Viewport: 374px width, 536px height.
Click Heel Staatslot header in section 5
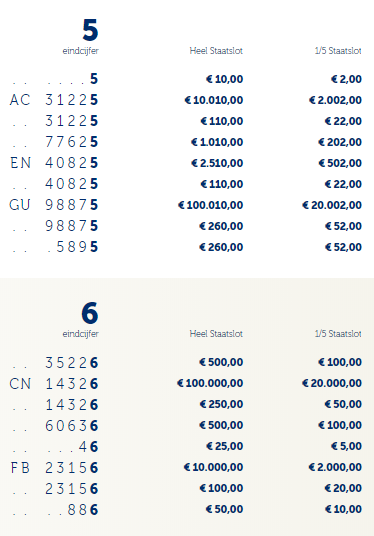click(216, 51)
